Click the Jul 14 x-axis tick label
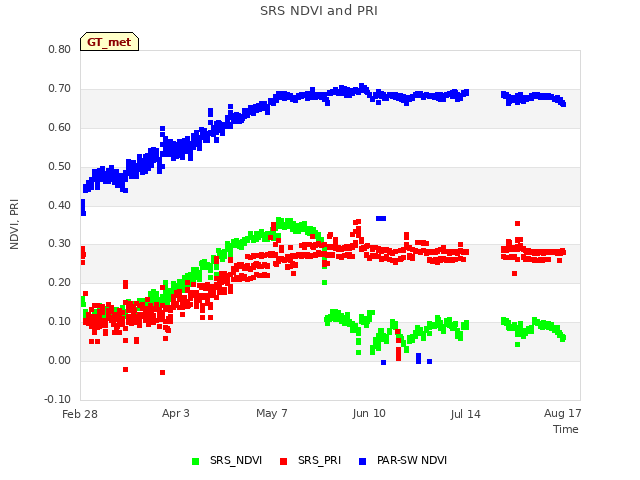This screenshot has height=480, width=640. tap(466, 414)
